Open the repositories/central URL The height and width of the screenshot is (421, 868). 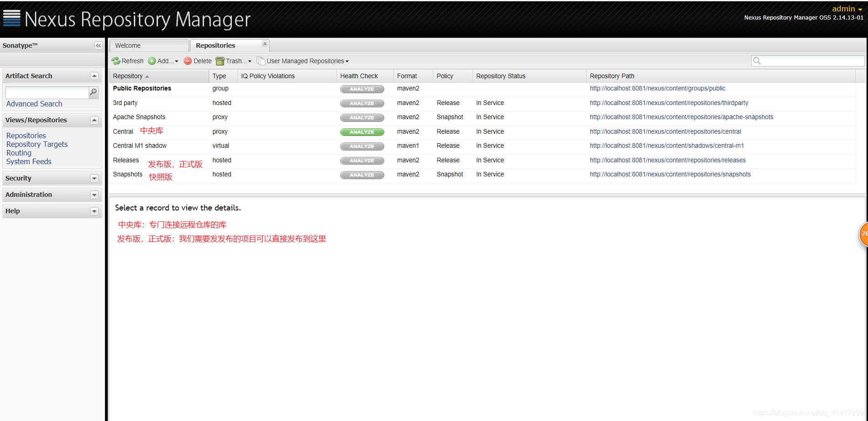pos(665,132)
